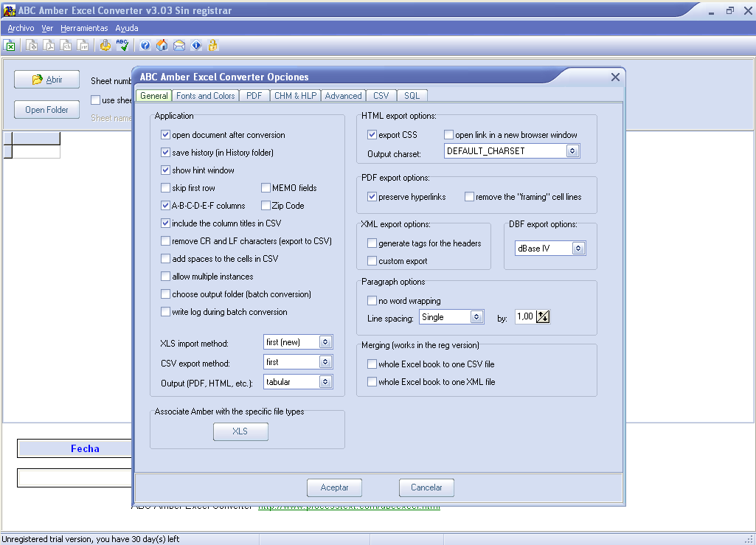This screenshot has height=545, width=756.
Task: Enable whole Excel book to one CSV file
Action: tap(372, 364)
